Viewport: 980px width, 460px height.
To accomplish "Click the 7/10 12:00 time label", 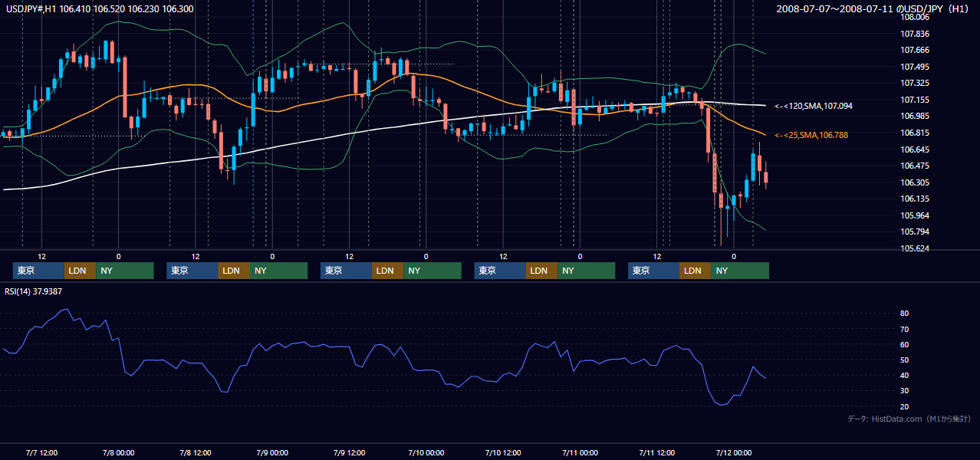I will tap(502, 452).
